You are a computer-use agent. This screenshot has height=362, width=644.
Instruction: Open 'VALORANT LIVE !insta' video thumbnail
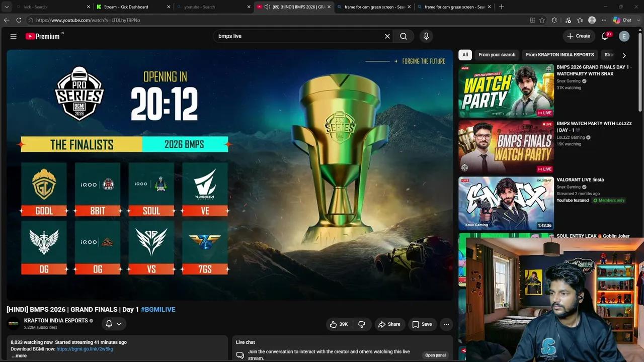point(506,203)
